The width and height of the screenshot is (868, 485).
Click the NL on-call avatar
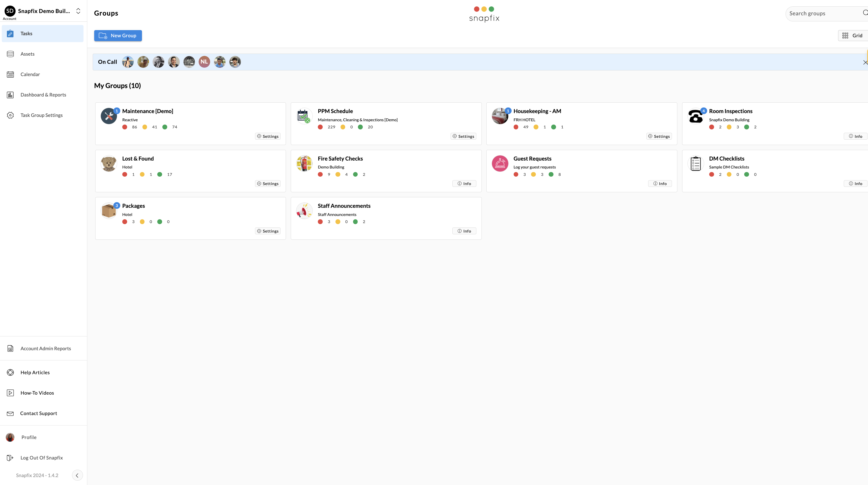click(204, 62)
